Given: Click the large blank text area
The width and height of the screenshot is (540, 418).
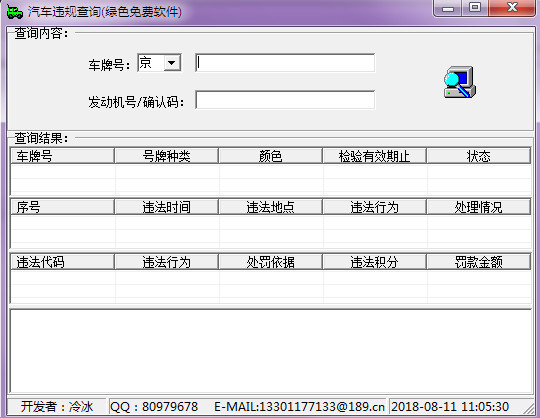Looking at the screenshot, I should click(271, 351).
